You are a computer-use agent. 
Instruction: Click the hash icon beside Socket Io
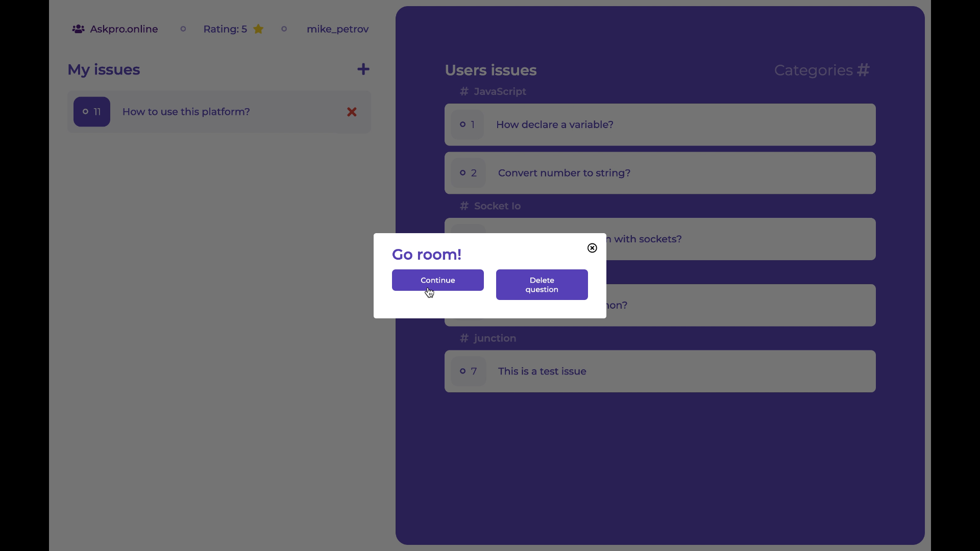pos(464,206)
